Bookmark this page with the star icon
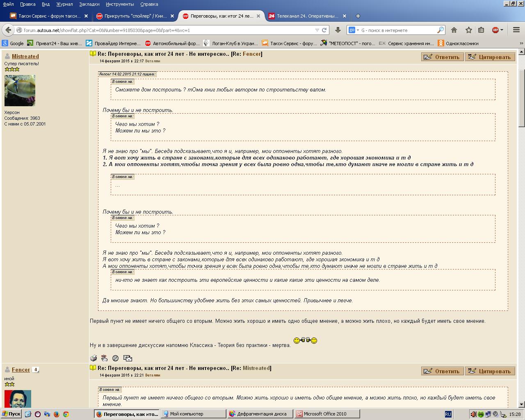Screen dimensions: 525x420 pyautogui.click(x=468, y=30)
